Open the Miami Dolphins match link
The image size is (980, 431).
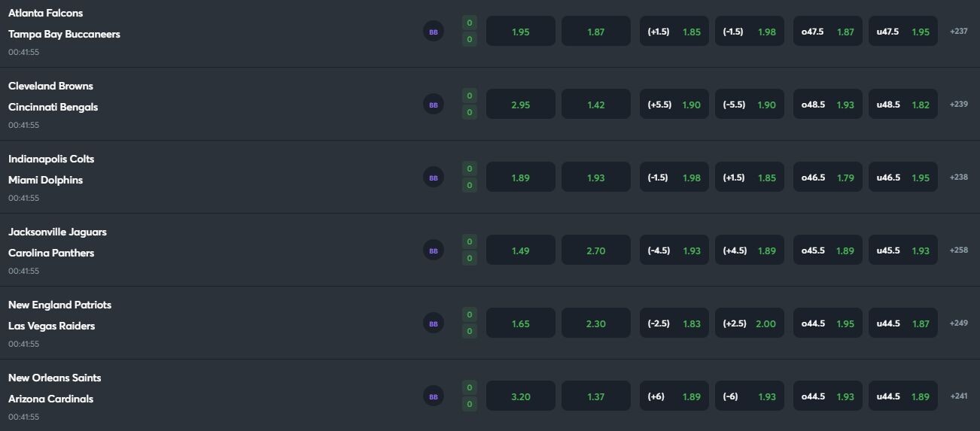46,180
